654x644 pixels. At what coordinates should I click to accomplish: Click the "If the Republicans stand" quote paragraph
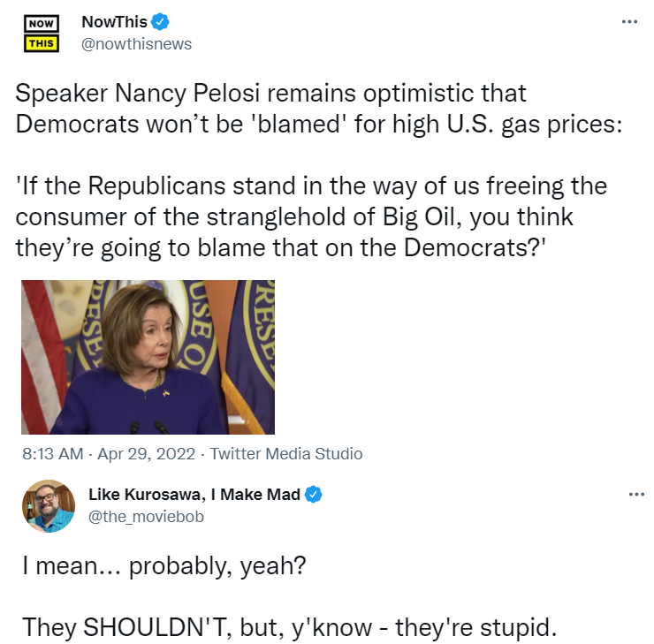point(309,216)
